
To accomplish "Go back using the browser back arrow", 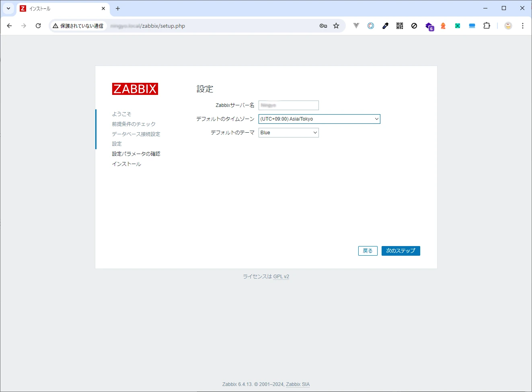I will (x=10, y=26).
